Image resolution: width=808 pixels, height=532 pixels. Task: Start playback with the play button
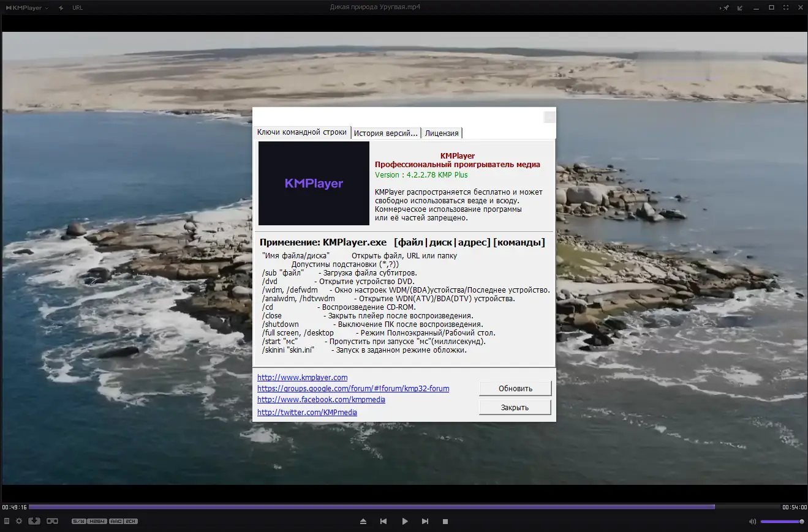(405, 522)
